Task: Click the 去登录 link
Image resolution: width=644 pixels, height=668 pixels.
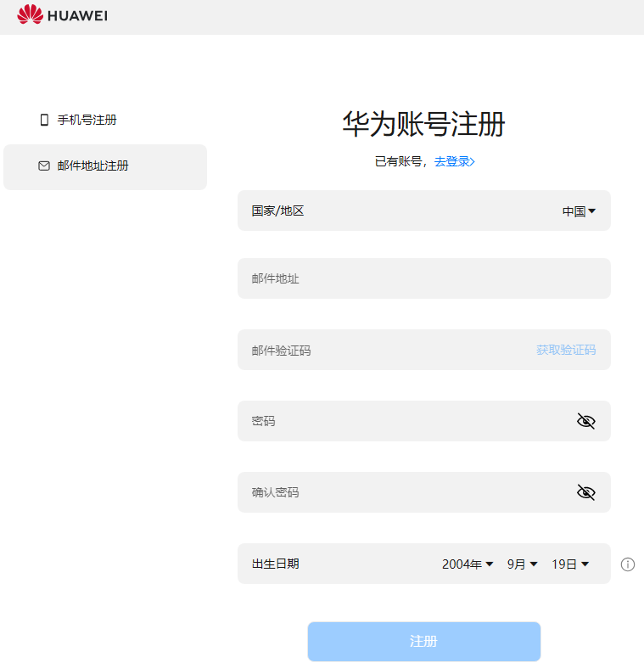Action: click(x=455, y=161)
